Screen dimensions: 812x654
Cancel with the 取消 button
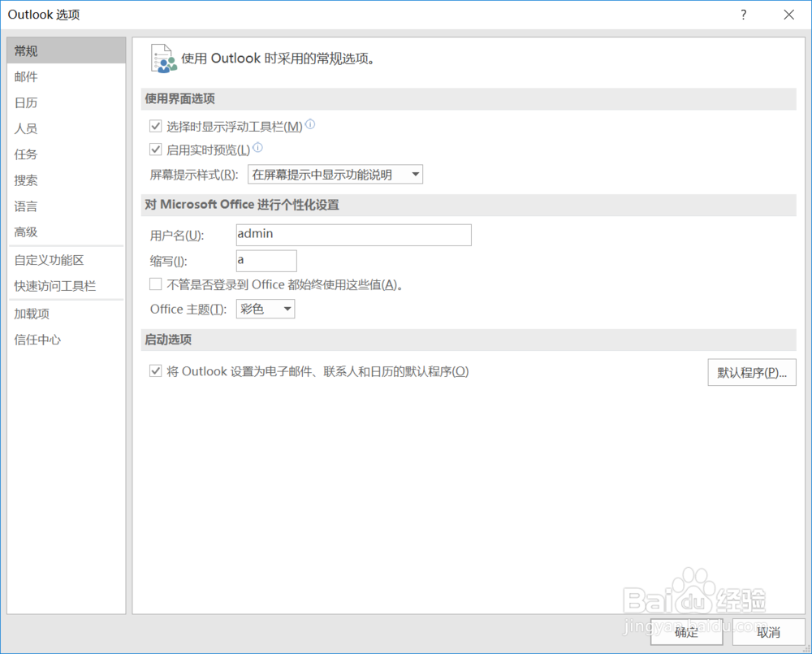click(x=768, y=632)
